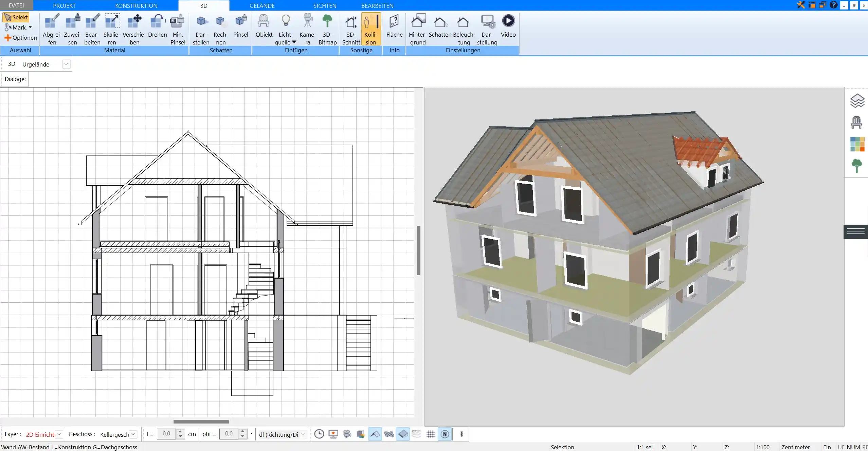Start the Video tool
Screen dimensions: 868x451
click(x=508, y=26)
